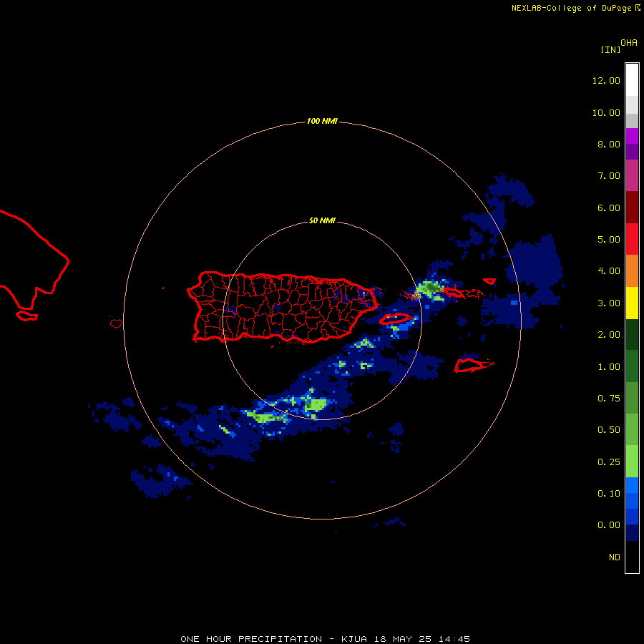Pick the bright red swatch at 5.00
This screenshot has height=644, width=644.
click(x=632, y=239)
